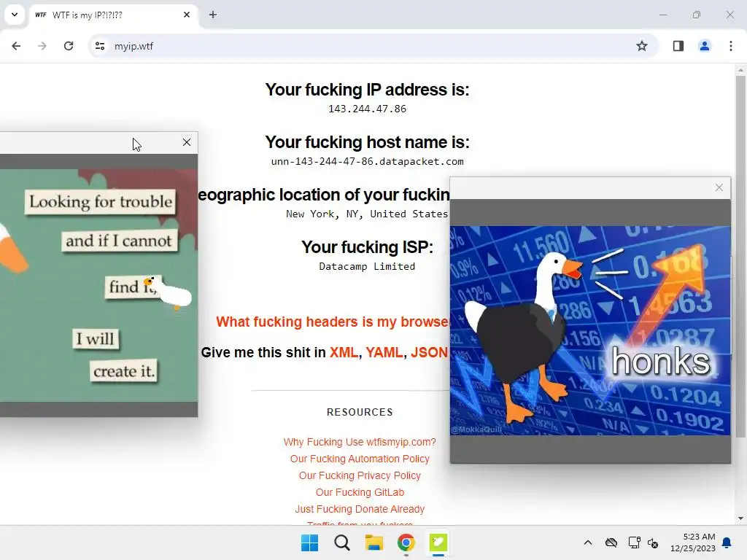Add a new browser tab
This screenshot has height=560, width=747.
pos(213,15)
